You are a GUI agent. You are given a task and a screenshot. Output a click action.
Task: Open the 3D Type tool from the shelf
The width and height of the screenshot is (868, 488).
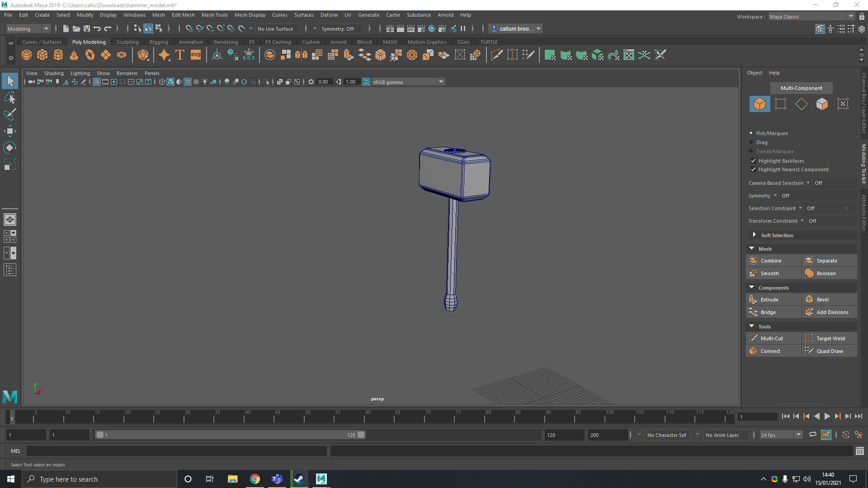click(x=179, y=55)
